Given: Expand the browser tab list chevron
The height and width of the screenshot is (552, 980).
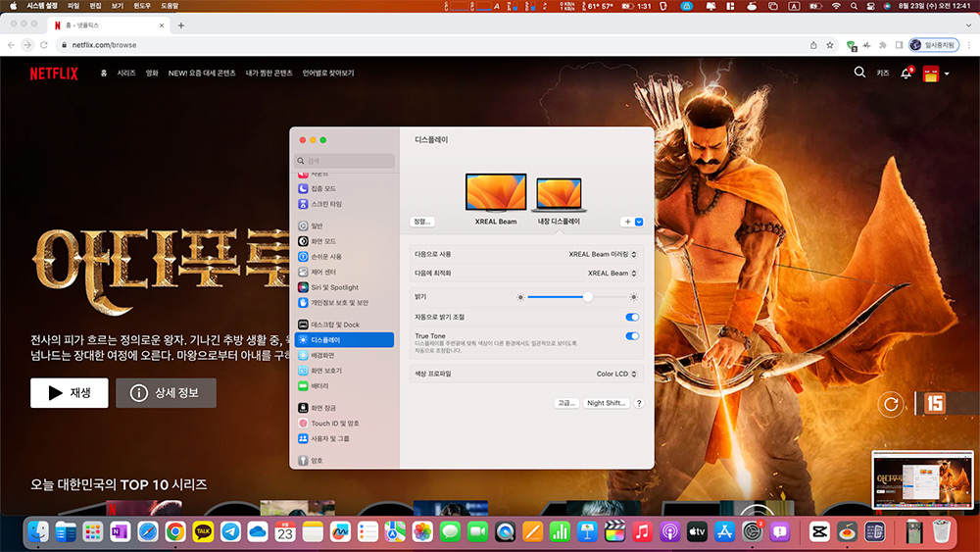Looking at the screenshot, I should 969,25.
